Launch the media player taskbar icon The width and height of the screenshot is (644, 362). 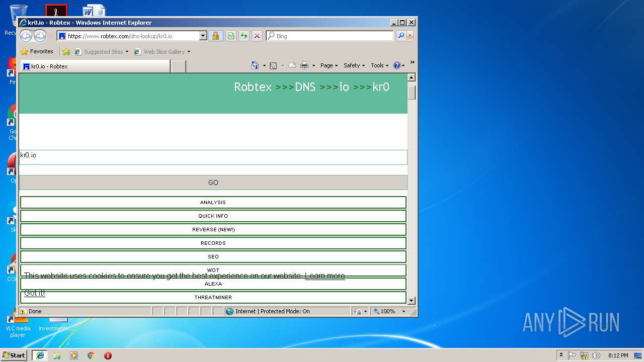tap(74, 355)
